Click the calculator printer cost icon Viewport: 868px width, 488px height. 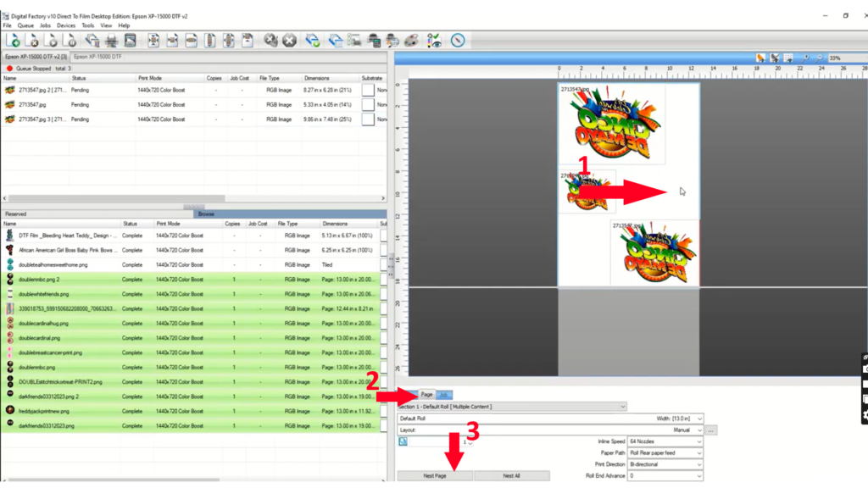(374, 41)
